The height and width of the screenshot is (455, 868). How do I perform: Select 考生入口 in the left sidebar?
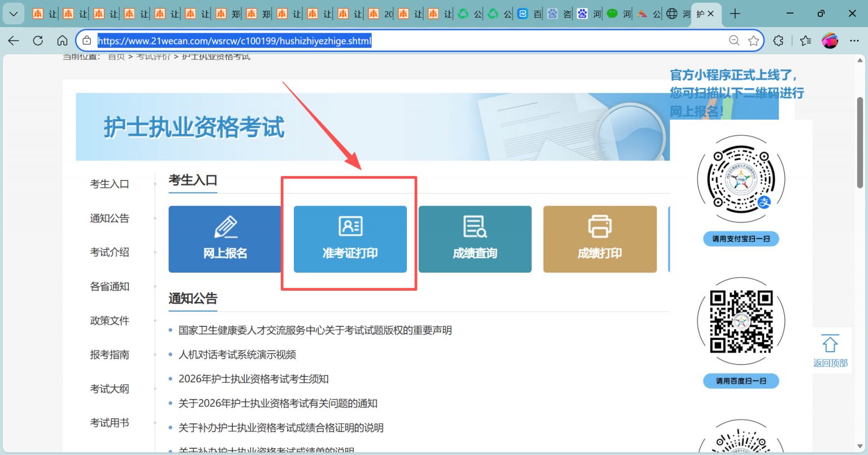(x=110, y=184)
